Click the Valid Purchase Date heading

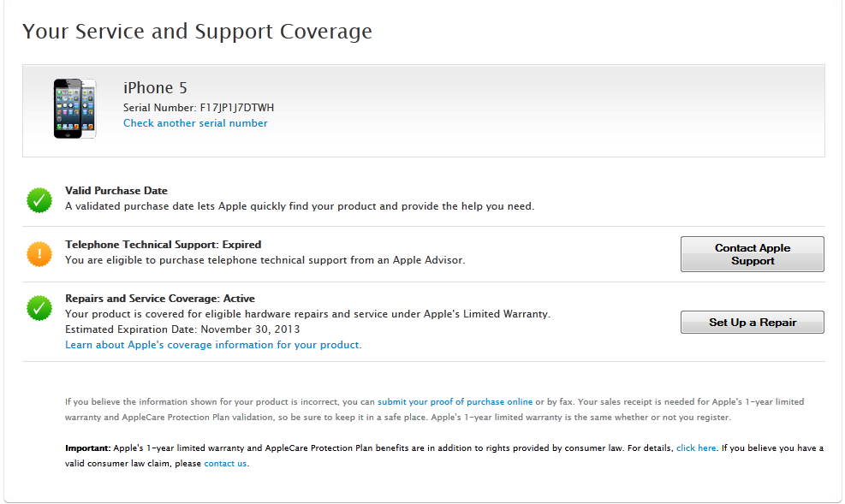116,191
